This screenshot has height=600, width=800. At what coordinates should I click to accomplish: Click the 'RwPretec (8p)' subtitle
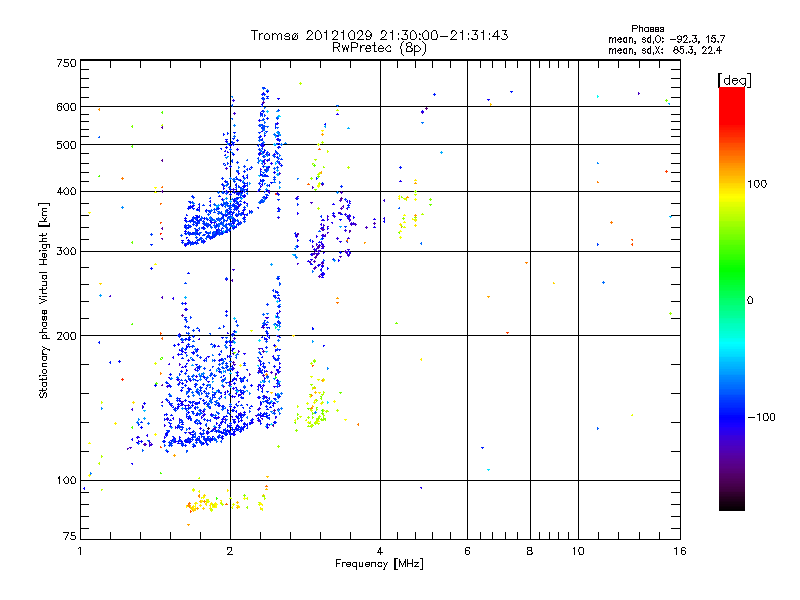[x=379, y=48]
